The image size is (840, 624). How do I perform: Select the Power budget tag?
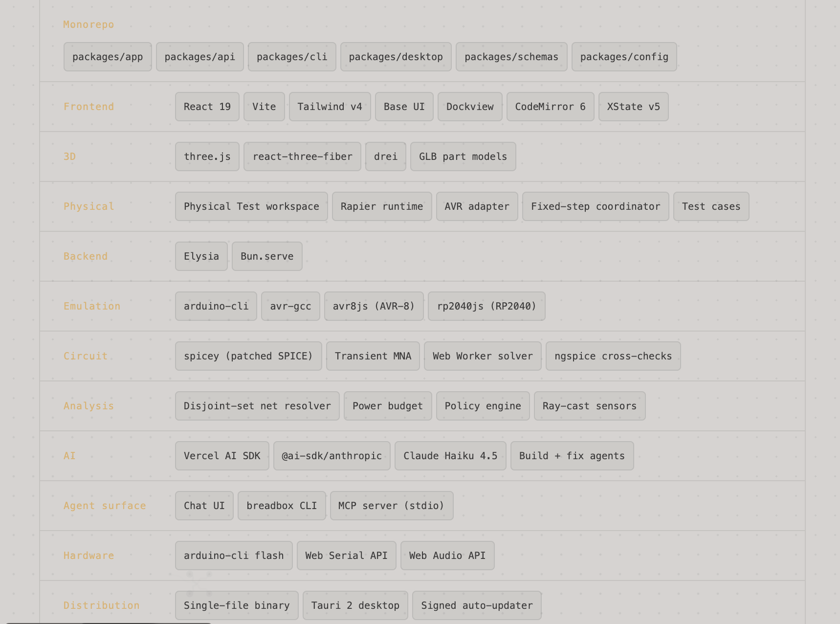click(x=388, y=406)
